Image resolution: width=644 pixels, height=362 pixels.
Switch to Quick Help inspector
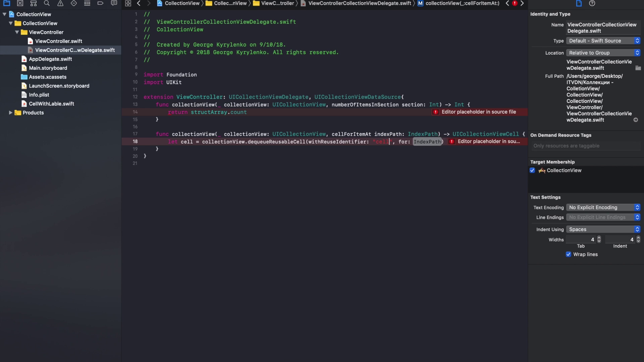[592, 3]
